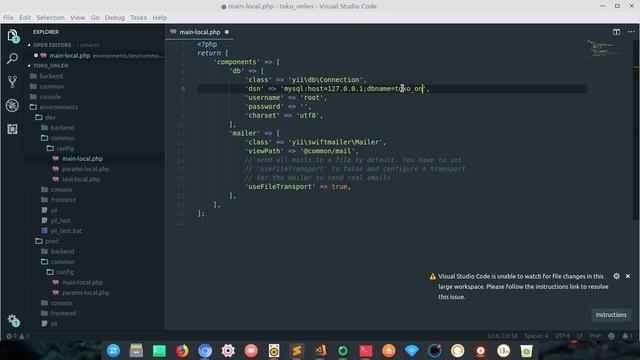Image resolution: width=640 pixels, height=360 pixels.
Task: Change indentation via Spaces: 4 in the status bar
Action: (x=536, y=336)
